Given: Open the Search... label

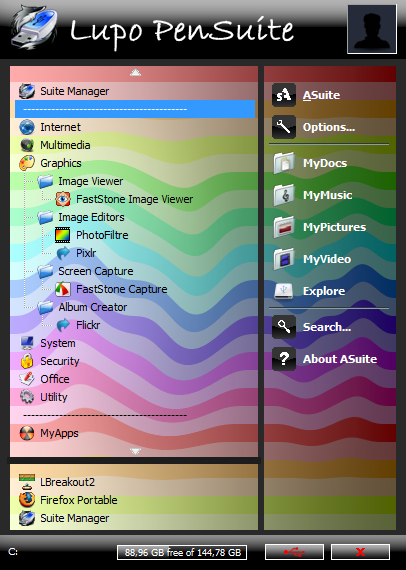Looking at the screenshot, I should click(x=327, y=327).
